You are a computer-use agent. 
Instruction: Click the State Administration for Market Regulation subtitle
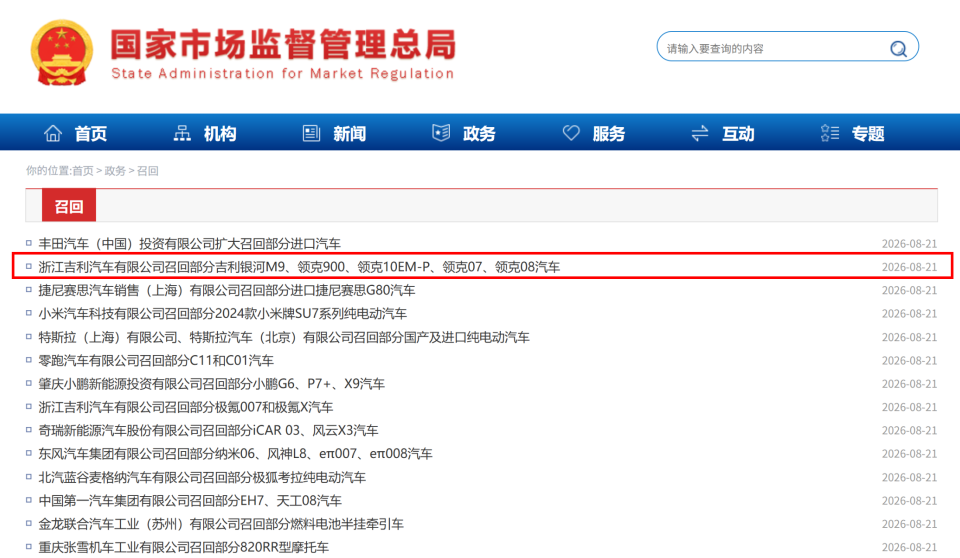coord(283,74)
